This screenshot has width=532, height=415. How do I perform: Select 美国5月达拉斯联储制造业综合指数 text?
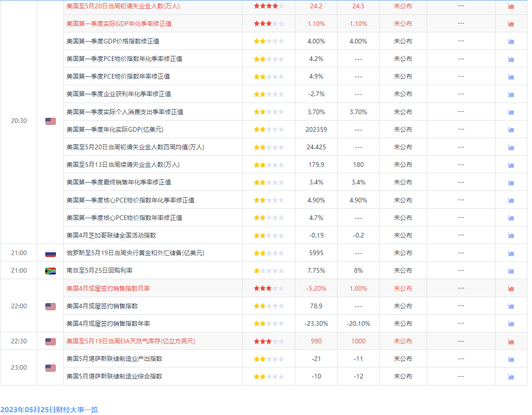[x=114, y=376]
